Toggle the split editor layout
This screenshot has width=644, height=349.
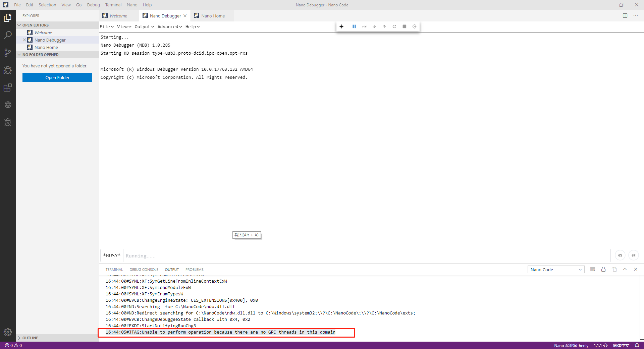625,16
